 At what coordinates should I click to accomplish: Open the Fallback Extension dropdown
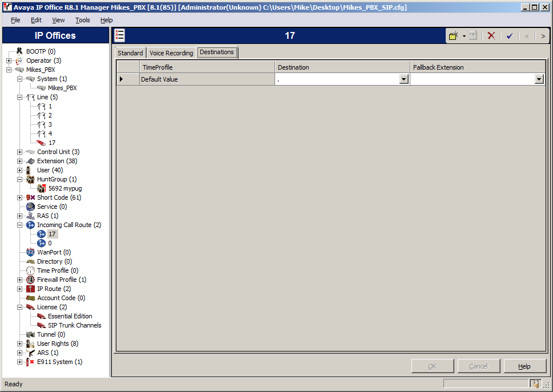539,79
